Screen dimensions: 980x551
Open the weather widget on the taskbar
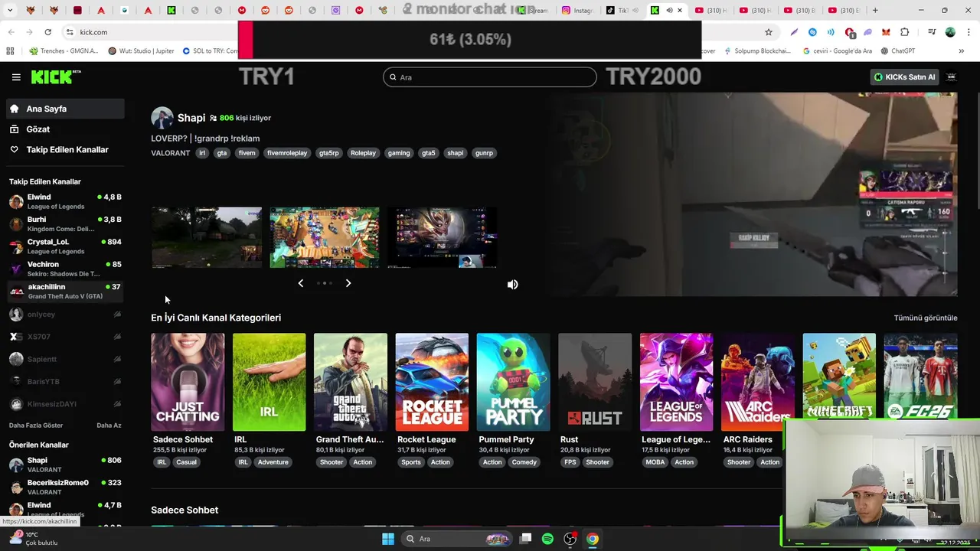pyautogui.click(x=32, y=539)
